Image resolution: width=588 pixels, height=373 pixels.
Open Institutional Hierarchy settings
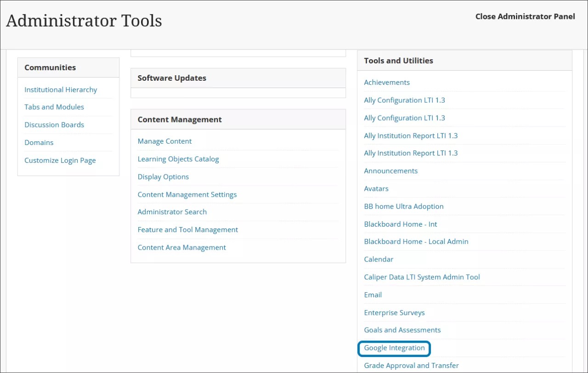click(60, 89)
